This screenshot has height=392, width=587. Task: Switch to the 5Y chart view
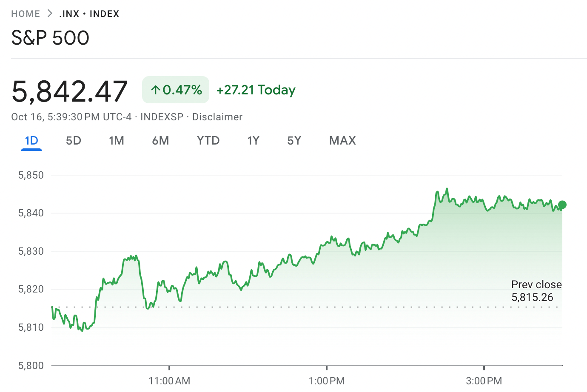click(294, 140)
